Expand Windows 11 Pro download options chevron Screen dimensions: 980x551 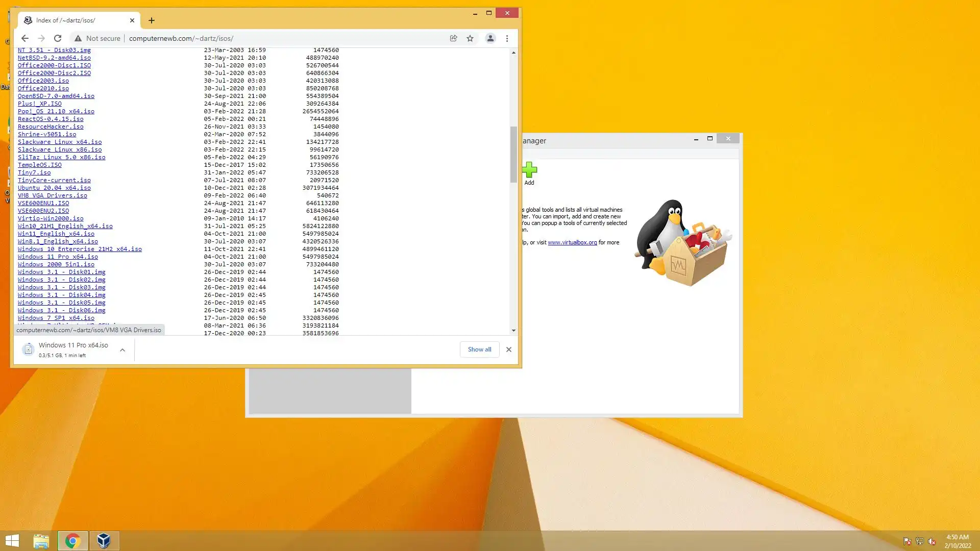tap(122, 350)
